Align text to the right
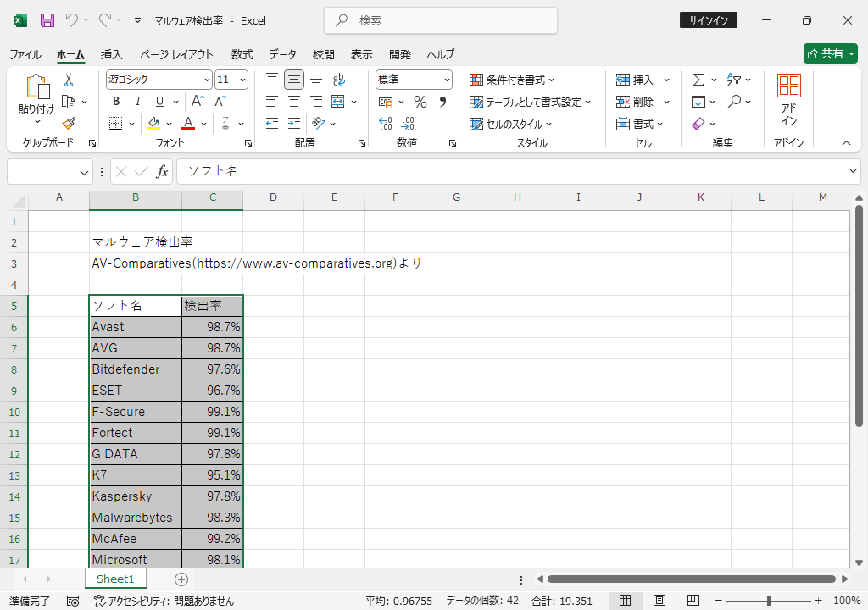 (x=316, y=102)
